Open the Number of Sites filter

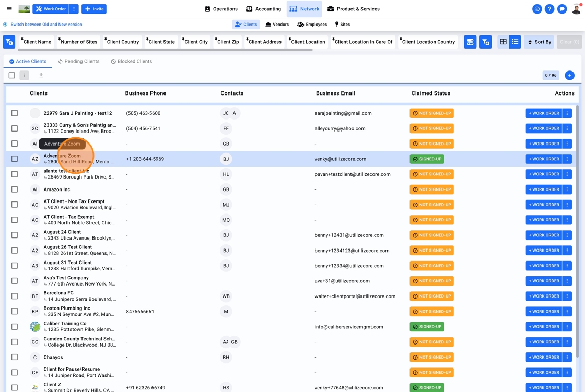click(x=78, y=42)
